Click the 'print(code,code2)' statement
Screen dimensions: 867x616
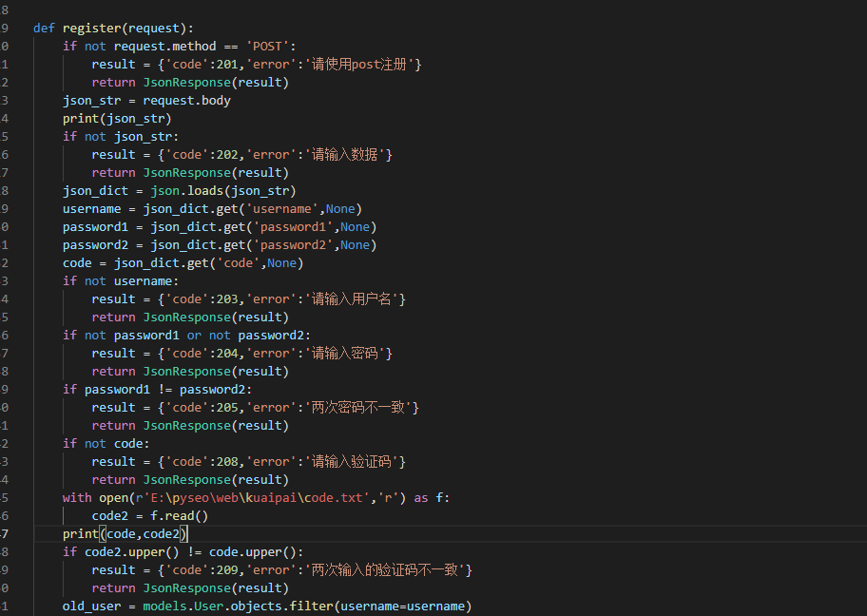coord(125,534)
